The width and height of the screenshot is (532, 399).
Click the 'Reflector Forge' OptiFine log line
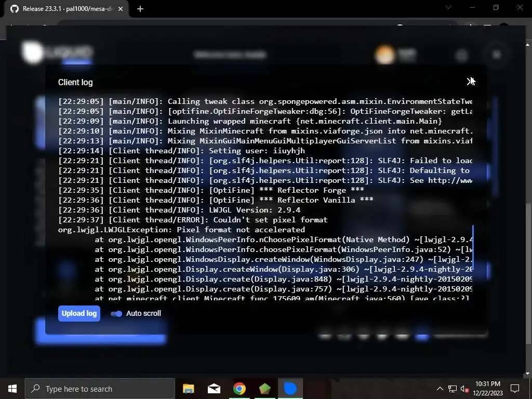211,190
